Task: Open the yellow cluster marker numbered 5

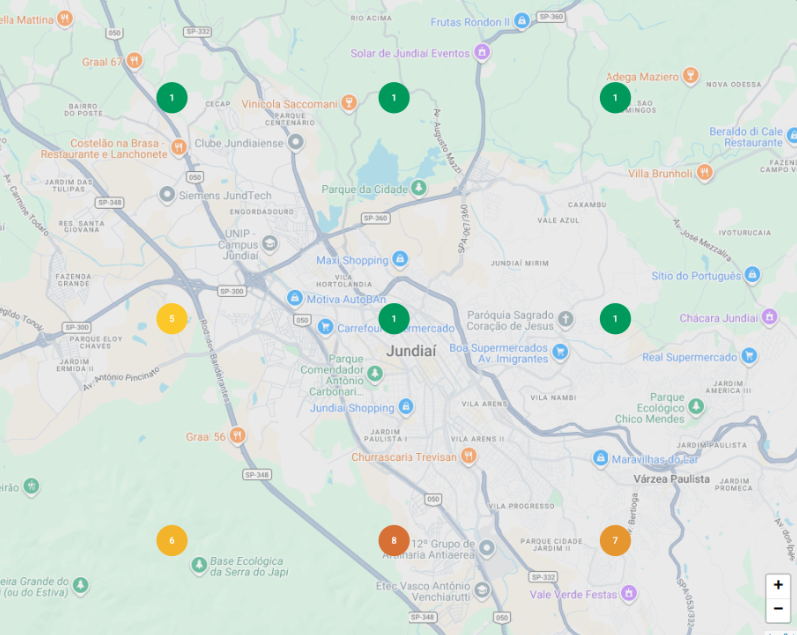Action: (x=172, y=319)
